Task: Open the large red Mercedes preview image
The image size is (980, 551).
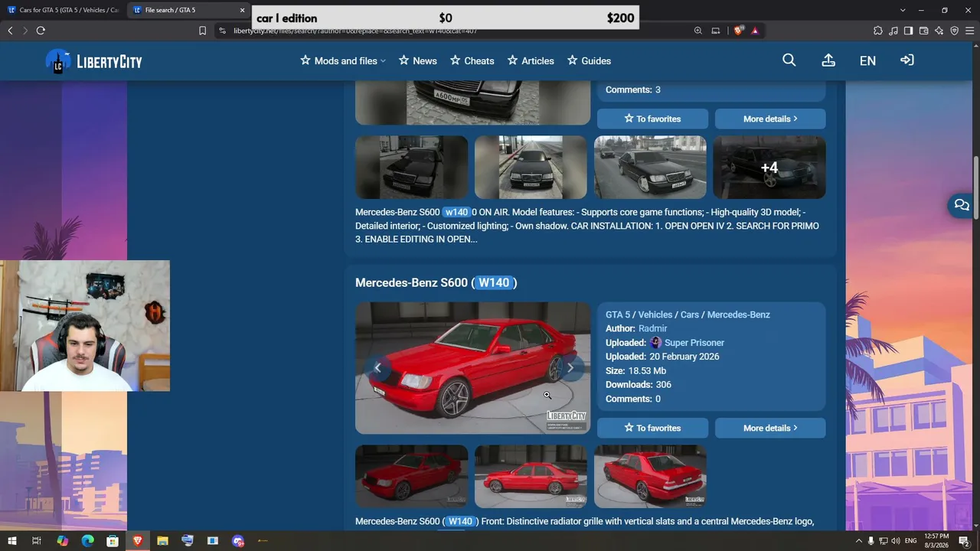Action: point(472,368)
